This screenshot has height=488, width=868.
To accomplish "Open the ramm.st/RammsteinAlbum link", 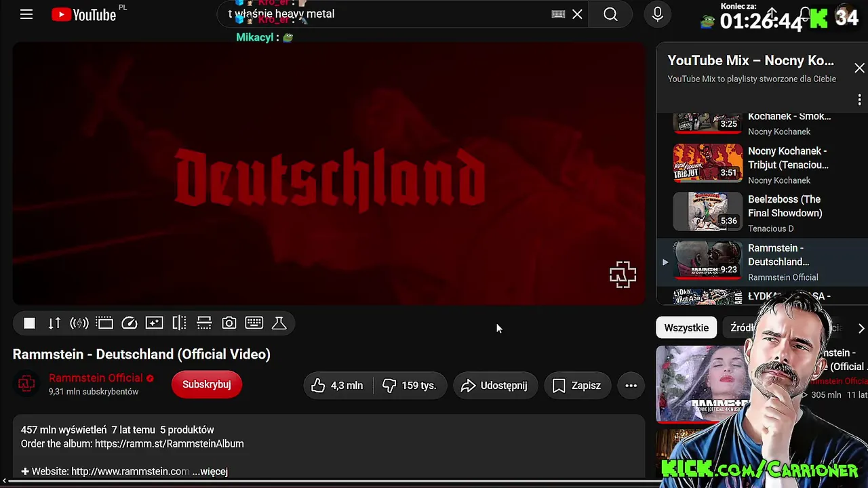I will point(170,444).
